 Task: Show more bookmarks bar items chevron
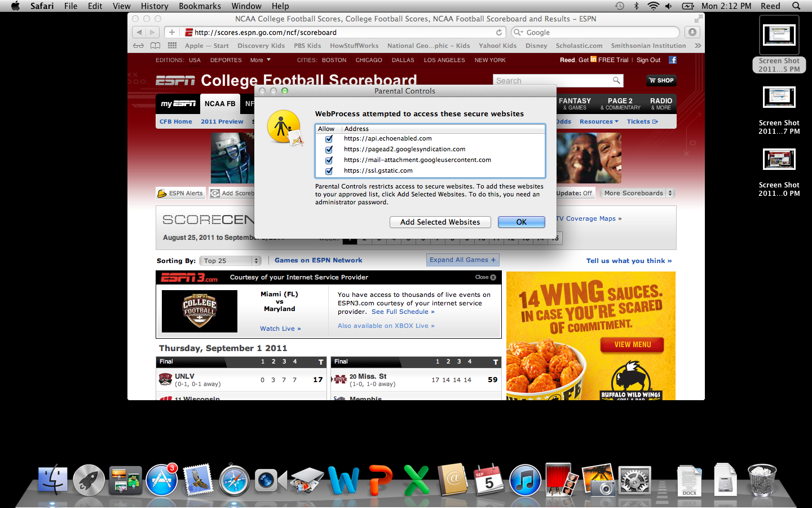698,46
